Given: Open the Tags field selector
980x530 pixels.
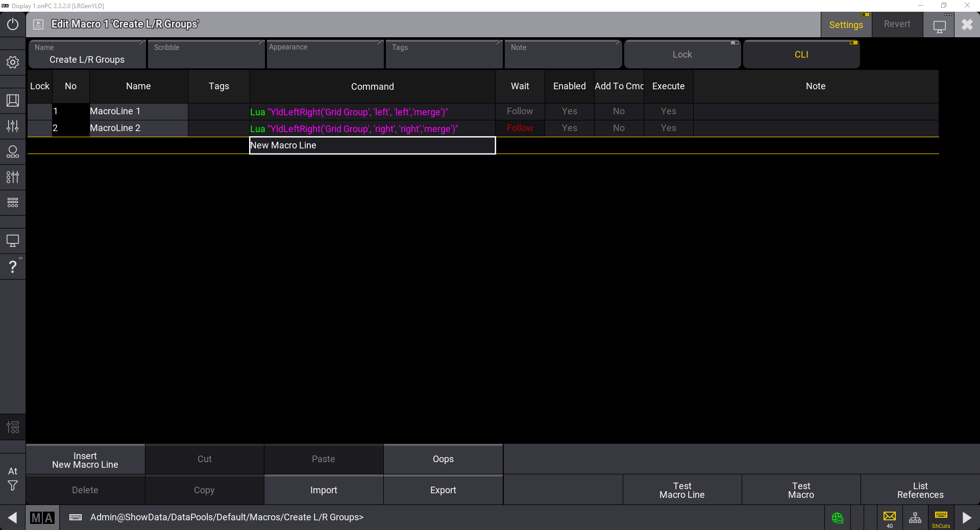Looking at the screenshot, I should pos(444,55).
